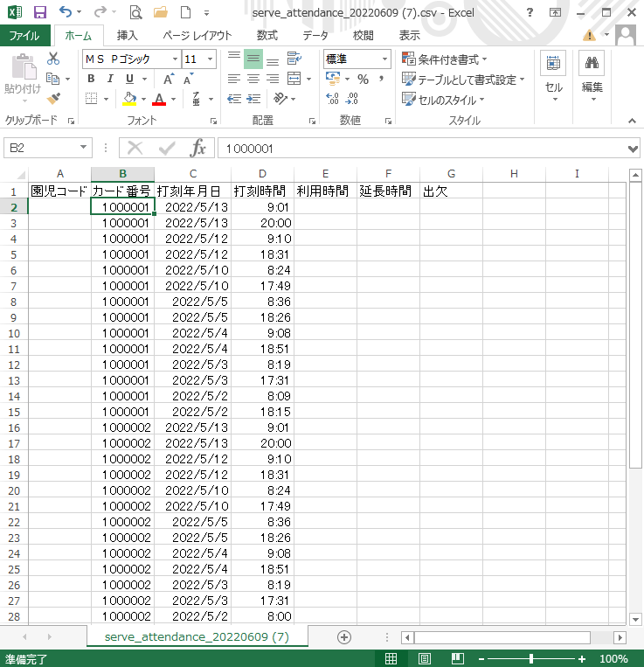Increase the indent level
Screen dimensions: 644x667
click(x=253, y=99)
